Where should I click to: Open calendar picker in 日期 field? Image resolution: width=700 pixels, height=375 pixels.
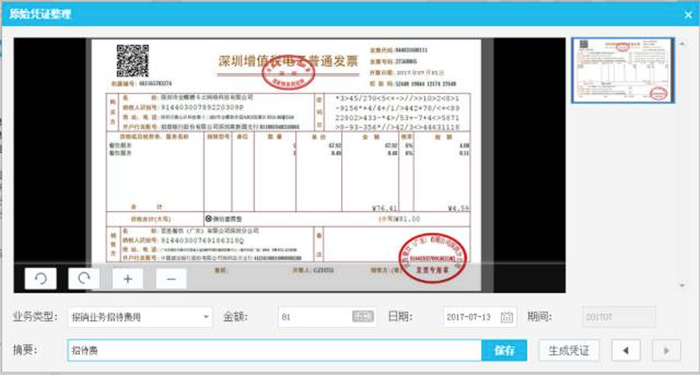[x=506, y=317]
